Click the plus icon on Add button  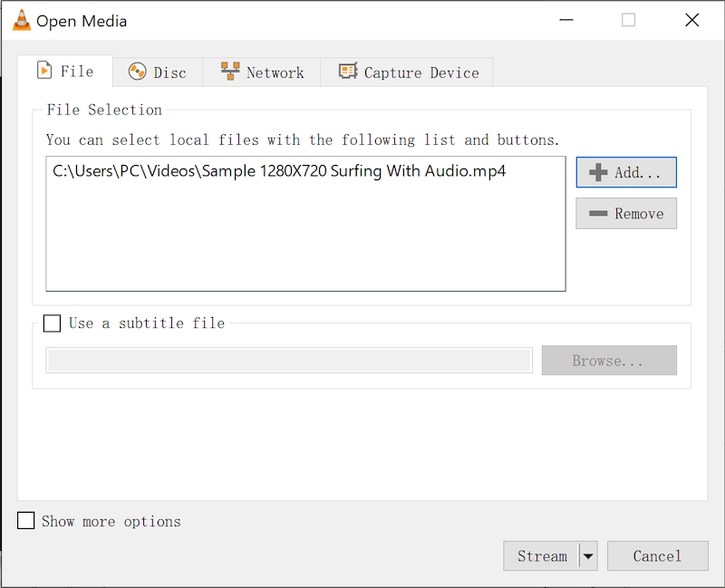(598, 172)
